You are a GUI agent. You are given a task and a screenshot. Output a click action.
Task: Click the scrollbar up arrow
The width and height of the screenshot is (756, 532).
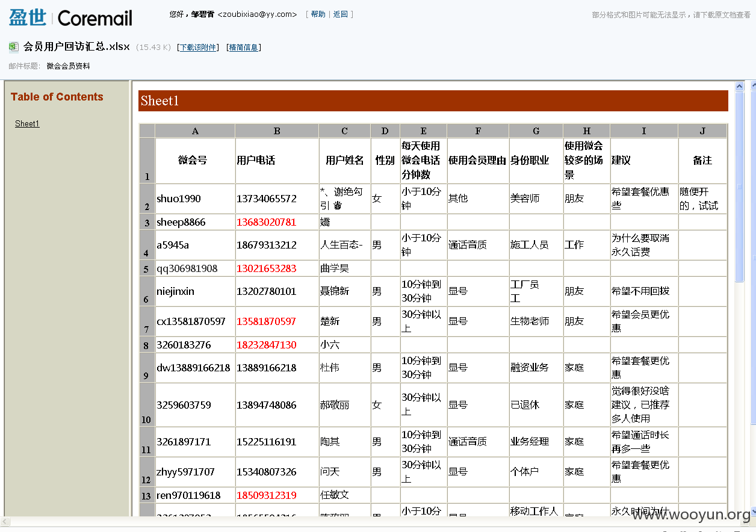tap(740, 86)
